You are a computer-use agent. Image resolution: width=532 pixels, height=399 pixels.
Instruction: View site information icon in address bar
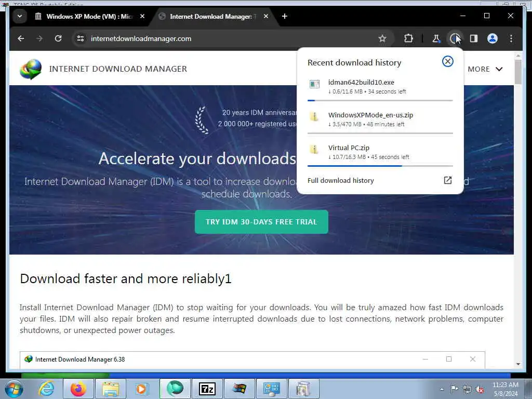click(81, 38)
